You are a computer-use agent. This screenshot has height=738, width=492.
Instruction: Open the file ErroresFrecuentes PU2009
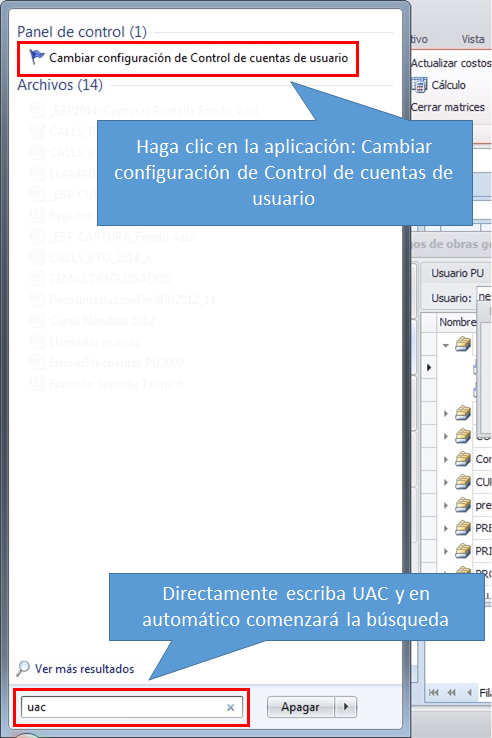pyautogui.click(x=116, y=363)
